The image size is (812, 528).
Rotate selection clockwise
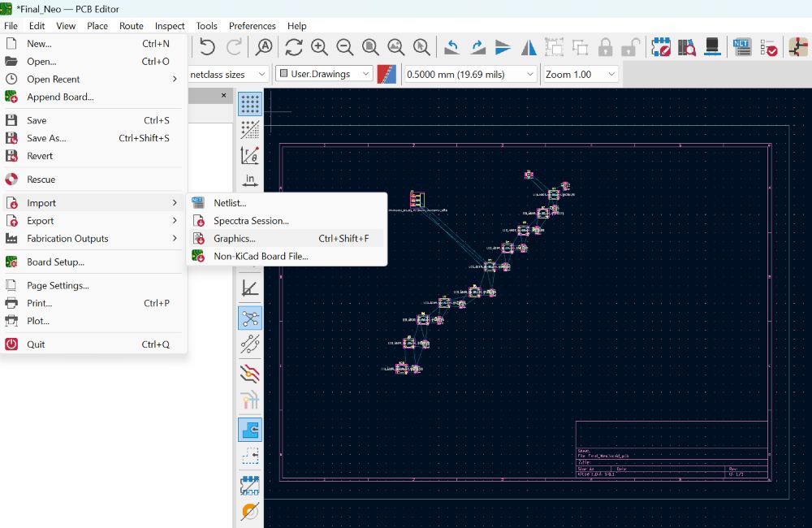(x=477, y=48)
